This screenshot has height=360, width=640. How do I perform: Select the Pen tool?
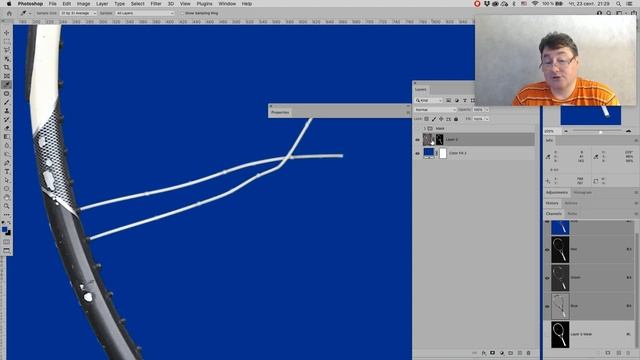(x=7, y=163)
